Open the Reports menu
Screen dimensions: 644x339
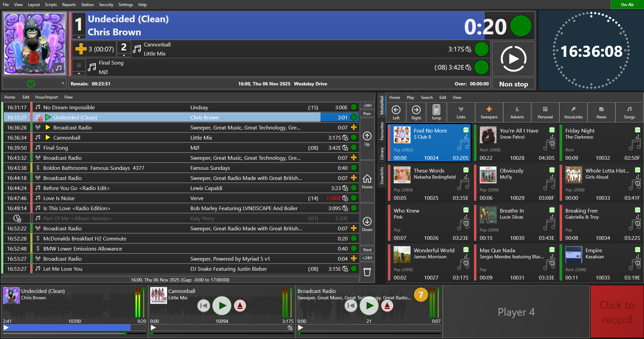click(69, 4)
